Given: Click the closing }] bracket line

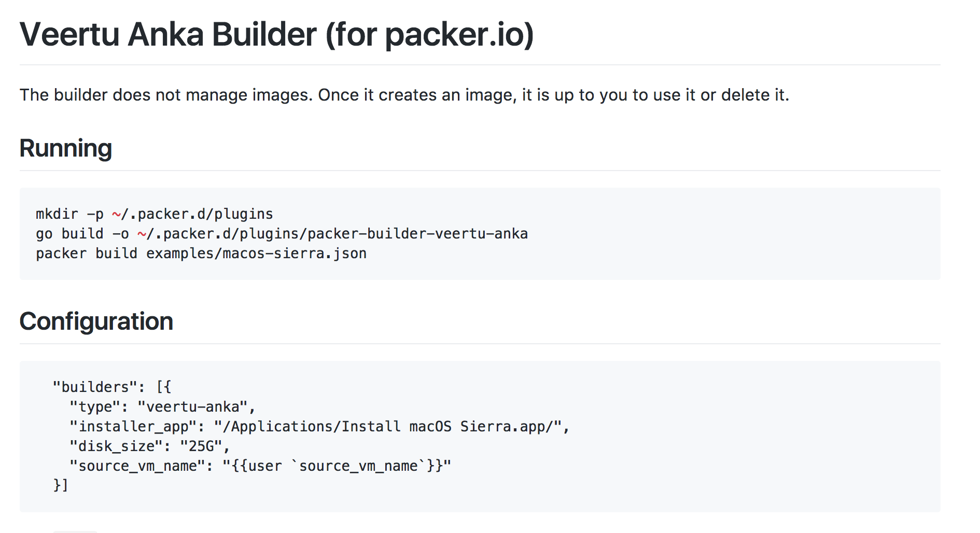Looking at the screenshot, I should (x=61, y=485).
